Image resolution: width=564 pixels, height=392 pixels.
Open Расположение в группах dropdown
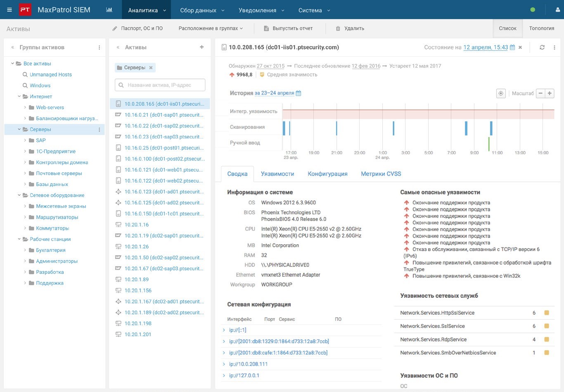(x=211, y=29)
